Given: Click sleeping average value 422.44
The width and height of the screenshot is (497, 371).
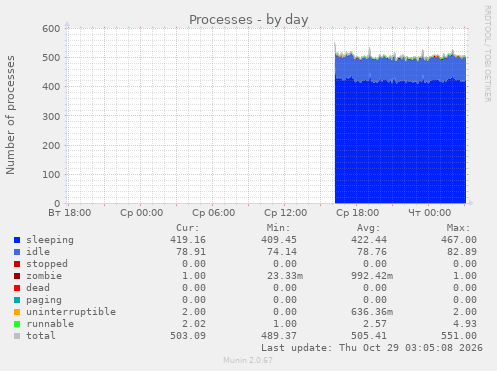Looking at the screenshot, I should (369, 240).
